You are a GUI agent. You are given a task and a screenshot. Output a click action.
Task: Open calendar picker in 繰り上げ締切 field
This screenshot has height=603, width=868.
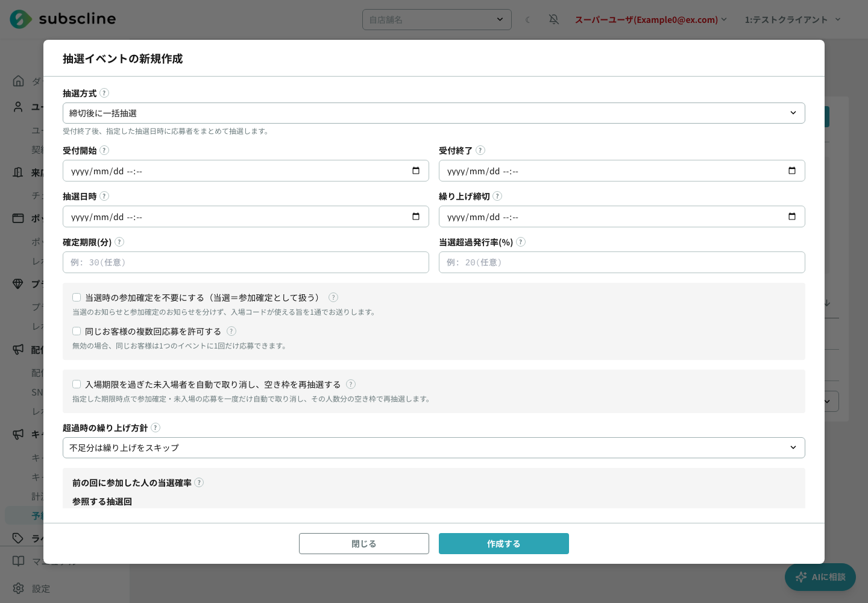point(792,216)
